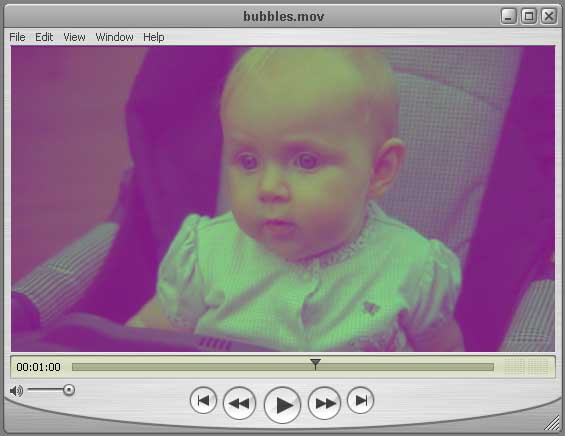
Task: Open the File menu
Action: [17, 37]
